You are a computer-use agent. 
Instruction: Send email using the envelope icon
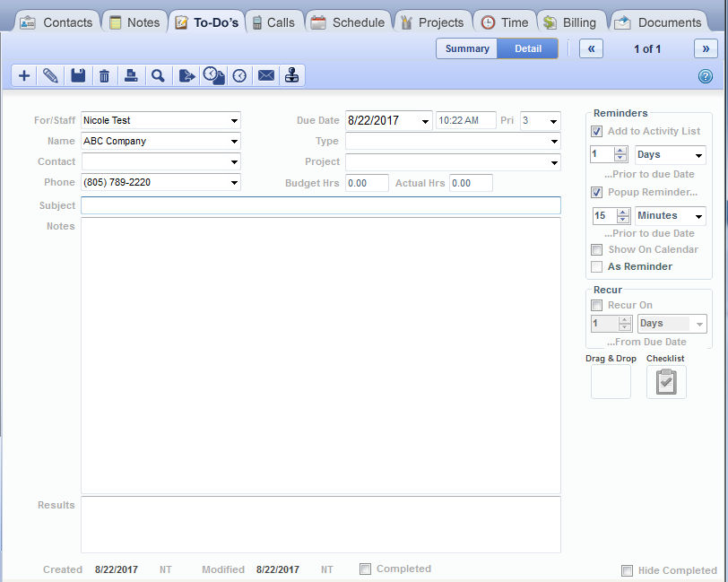pos(265,75)
